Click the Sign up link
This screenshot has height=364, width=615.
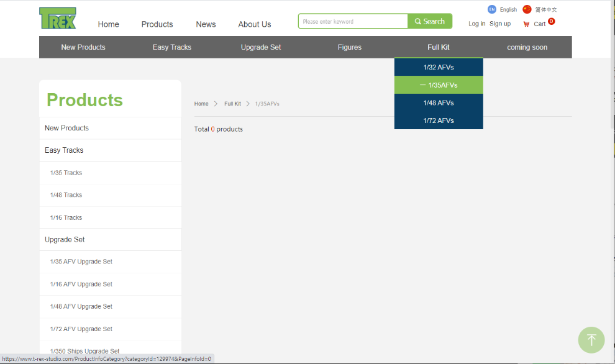[500, 24]
